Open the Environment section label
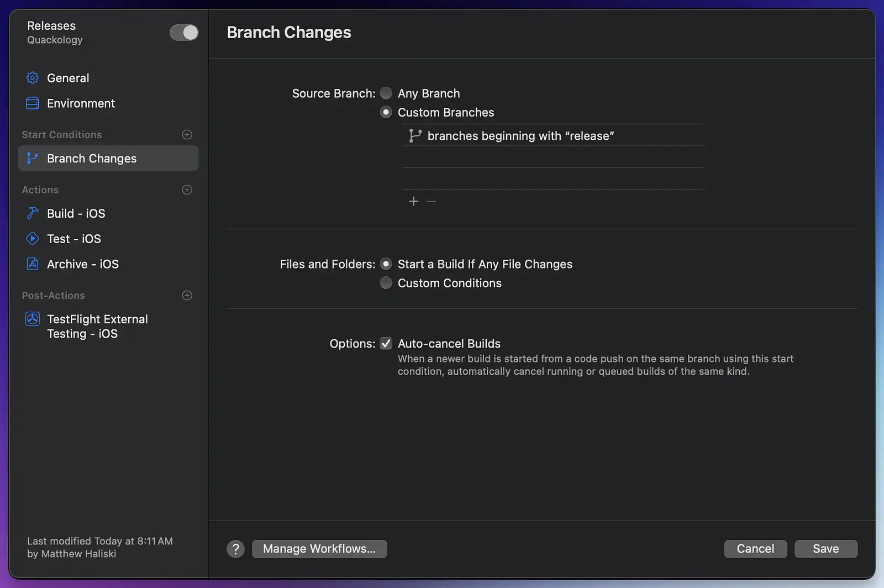 (x=81, y=104)
